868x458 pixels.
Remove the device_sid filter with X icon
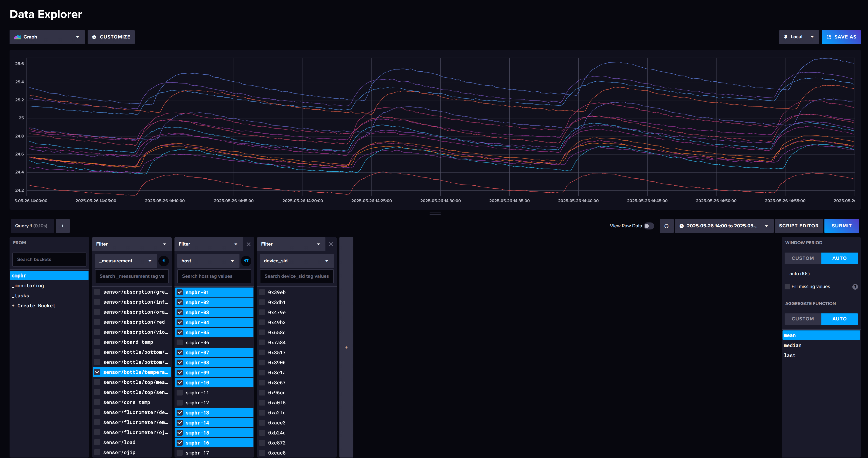point(331,244)
